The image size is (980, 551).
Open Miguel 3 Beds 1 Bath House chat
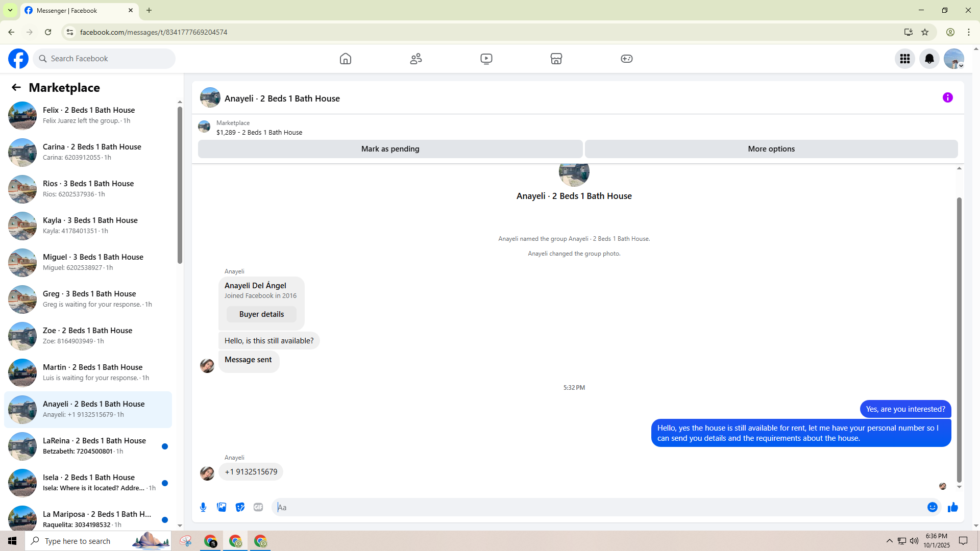[x=88, y=262]
